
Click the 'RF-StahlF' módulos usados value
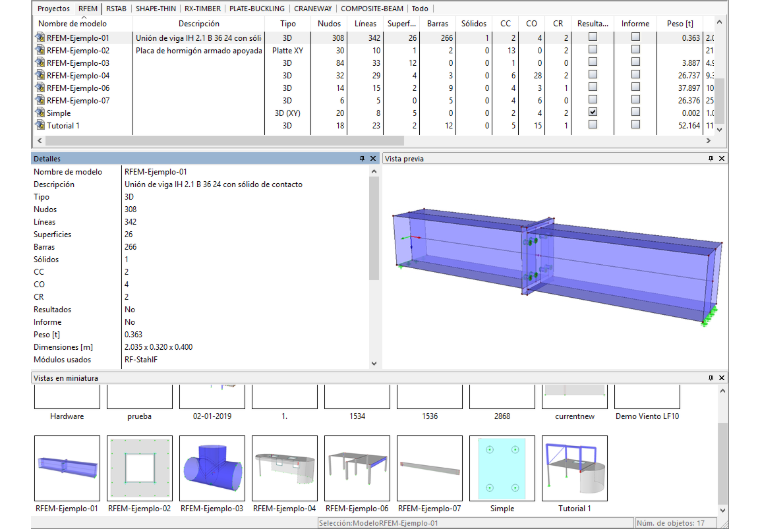141,359
